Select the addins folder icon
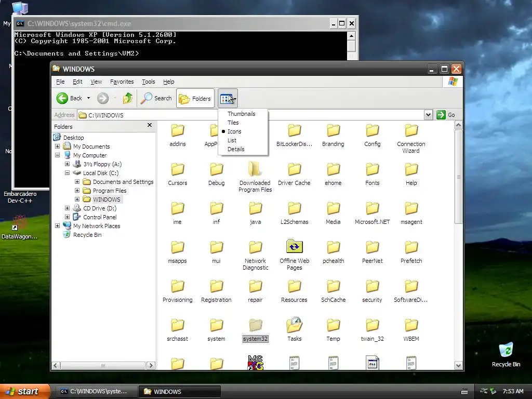 coord(178,130)
